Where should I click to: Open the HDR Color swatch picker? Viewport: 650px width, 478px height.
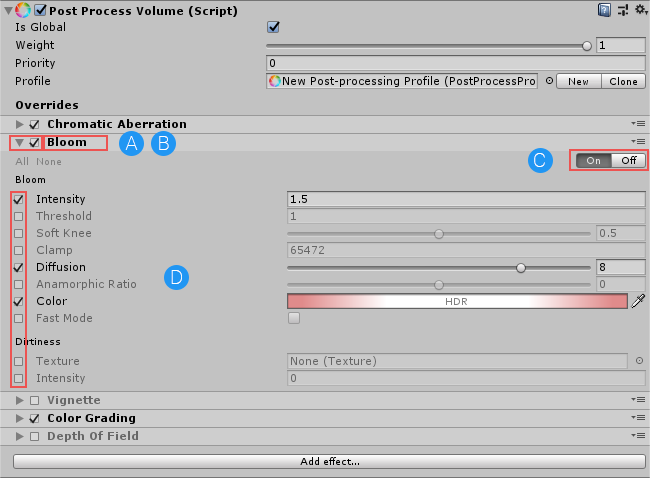(x=456, y=301)
